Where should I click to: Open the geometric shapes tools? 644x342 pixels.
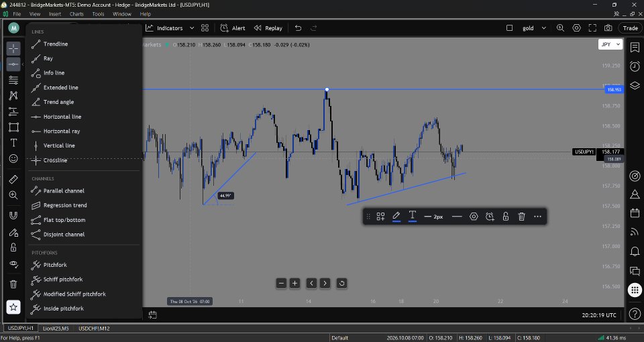click(x=13, y=127)
